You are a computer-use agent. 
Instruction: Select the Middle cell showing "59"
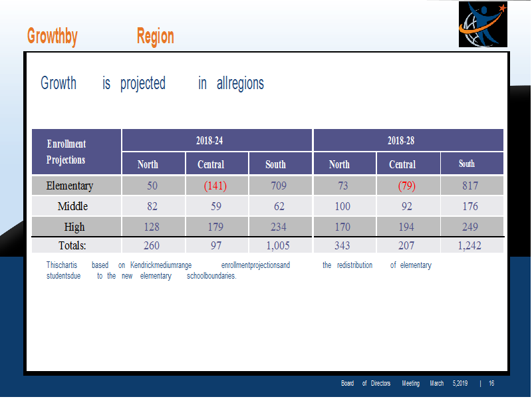(217, 206)
